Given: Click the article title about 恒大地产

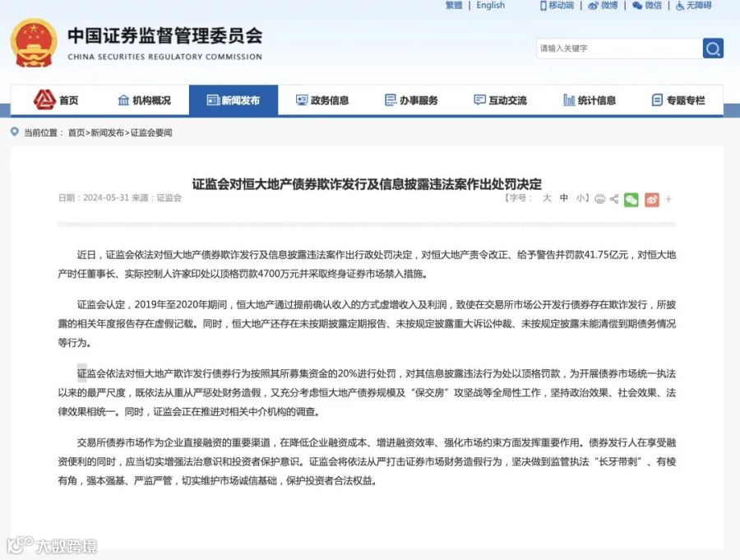Looking at the screenshot, I should [367, 183].
